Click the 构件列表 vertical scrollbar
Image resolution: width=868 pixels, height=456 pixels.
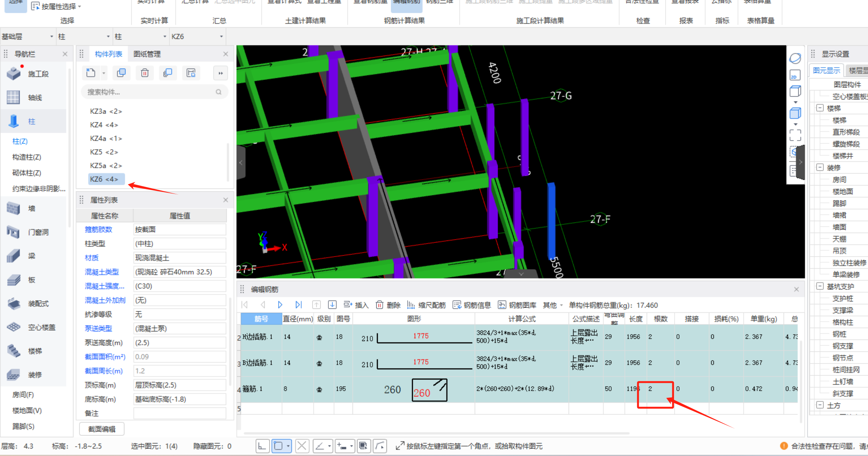pyautogui.click(x=228, y=162)
